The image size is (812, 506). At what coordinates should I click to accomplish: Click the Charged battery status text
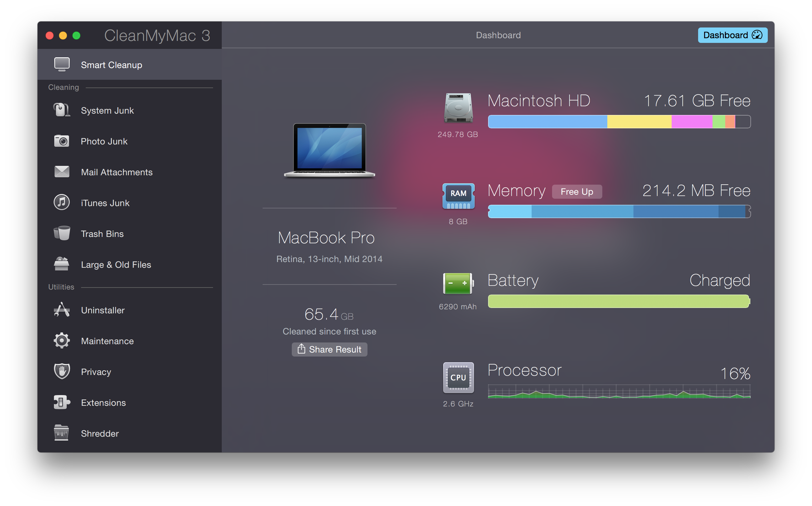click(720, 280)
